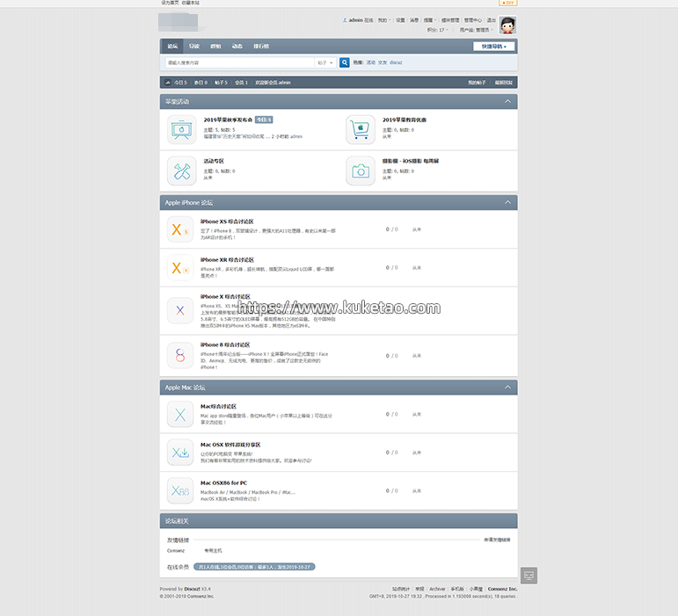Image resolution: width=678 pixels, height=616 pixels.
Task: Open the iPhone XS 综合讨论区 title
Action: (227, 221)
